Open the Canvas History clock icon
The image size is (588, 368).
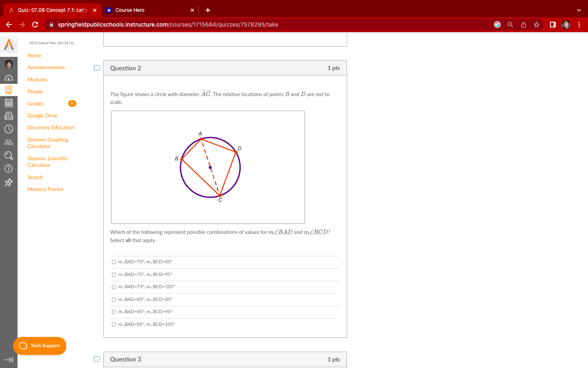[x=9, y=129]
